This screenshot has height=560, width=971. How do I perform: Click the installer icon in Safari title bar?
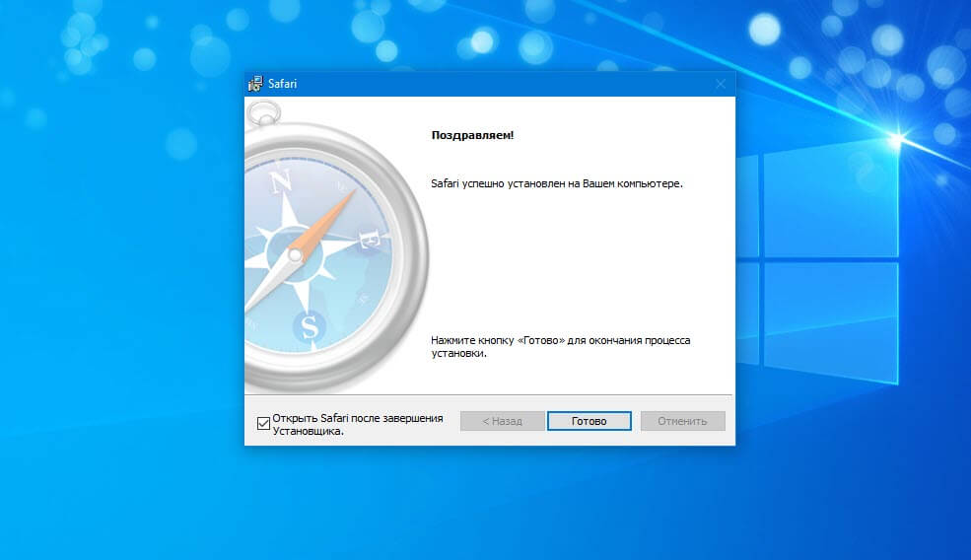pos(255,84)
